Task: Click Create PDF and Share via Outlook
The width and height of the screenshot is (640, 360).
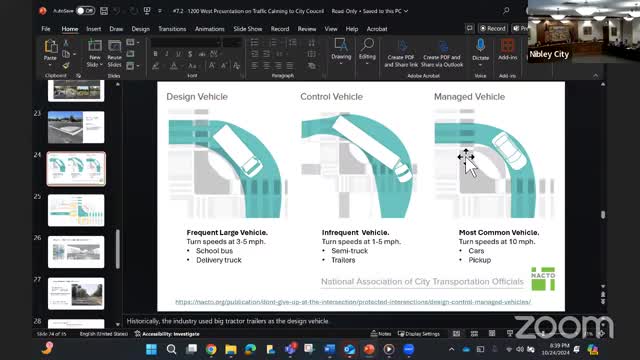Action: [x=442, y=53]
